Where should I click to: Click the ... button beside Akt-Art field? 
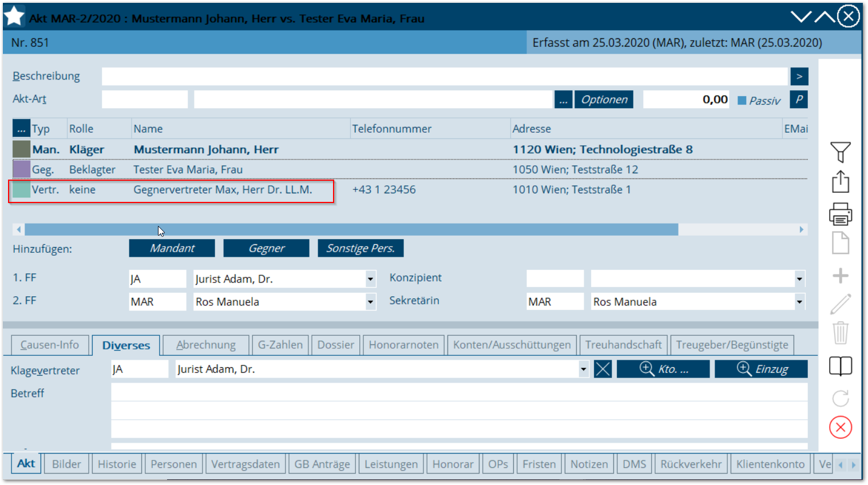563,100
